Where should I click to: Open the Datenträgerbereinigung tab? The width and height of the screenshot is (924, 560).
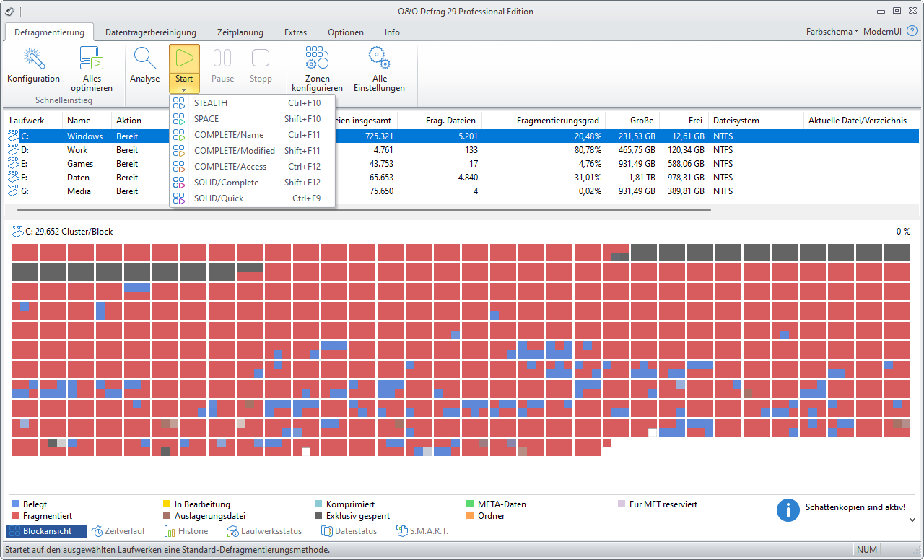(151, 32)
